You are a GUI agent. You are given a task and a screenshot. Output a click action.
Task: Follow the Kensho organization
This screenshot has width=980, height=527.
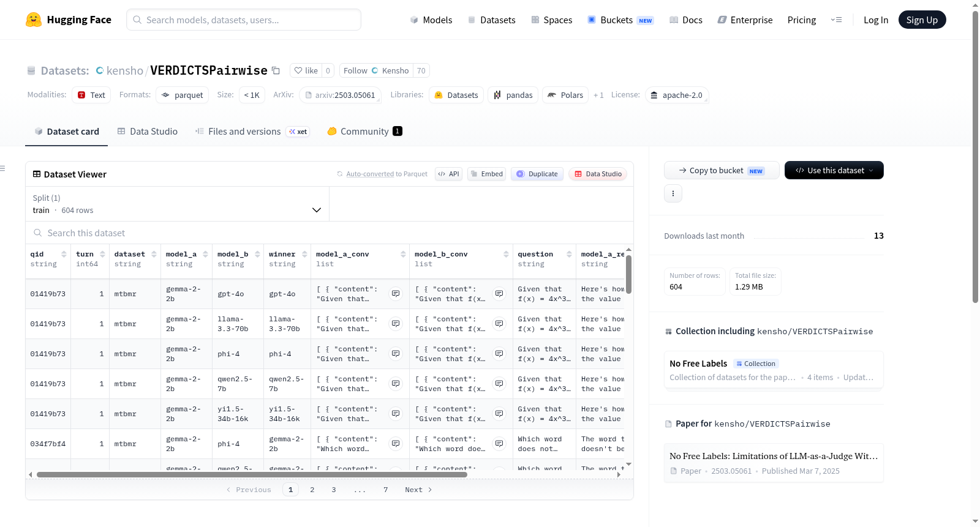(376, 70)
